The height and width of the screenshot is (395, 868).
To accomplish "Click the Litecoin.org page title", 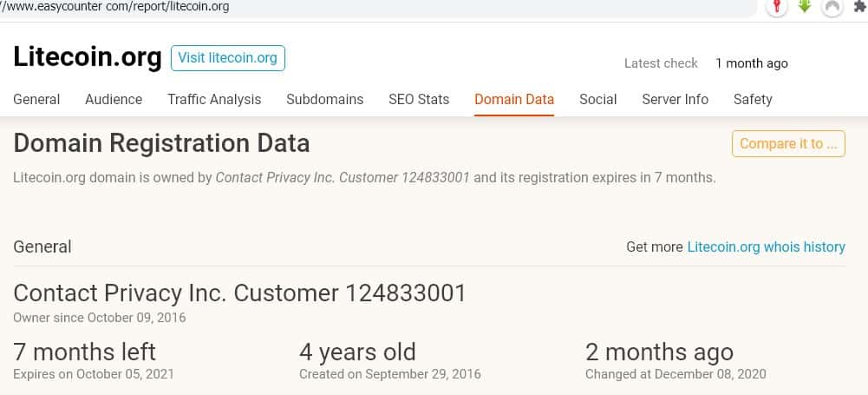I will [88, 57].
